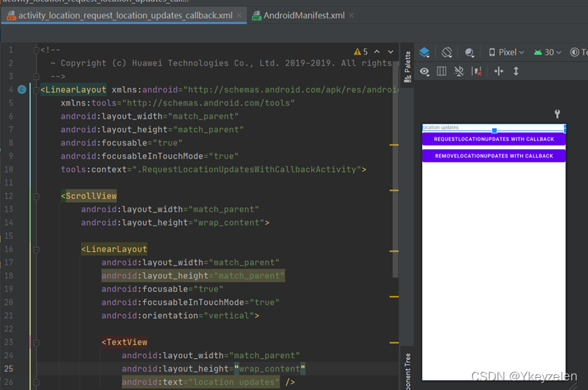Go to previous highlighted problem arrow
Image resolution: width=588 pixels, height=390 pixels.
click(x=377, y=52)
